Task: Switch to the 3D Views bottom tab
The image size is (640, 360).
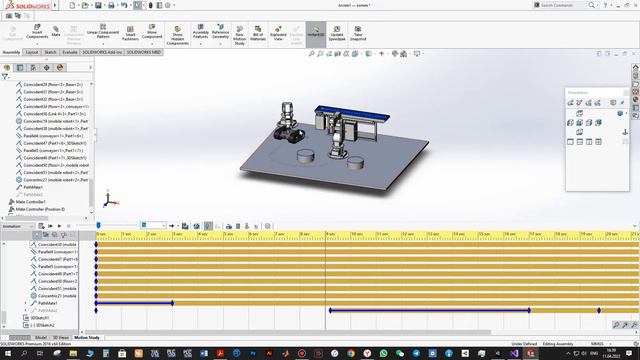Action: point(61,338)
